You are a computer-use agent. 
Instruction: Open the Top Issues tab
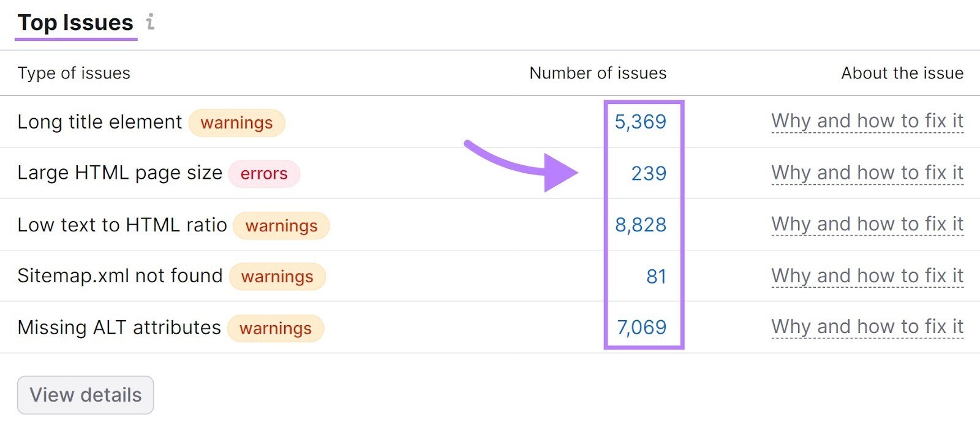[x=75, y=23]
